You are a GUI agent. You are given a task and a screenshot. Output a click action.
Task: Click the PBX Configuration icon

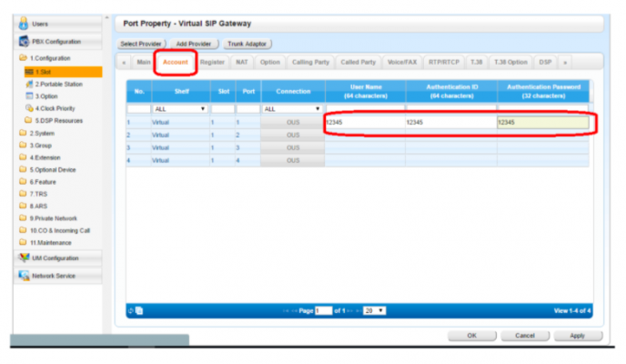[24, 42]
